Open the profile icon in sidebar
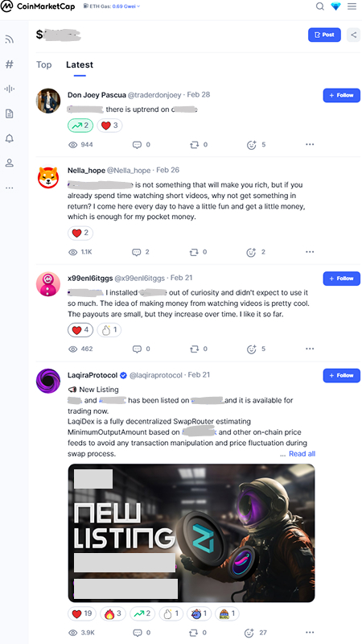This screenshot has height=644, width=362. 10,163
